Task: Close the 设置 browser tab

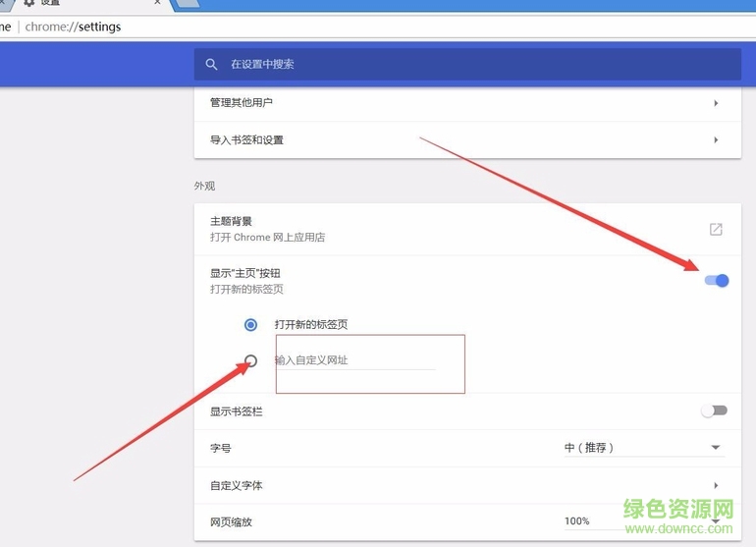Action: pos(157,3)
